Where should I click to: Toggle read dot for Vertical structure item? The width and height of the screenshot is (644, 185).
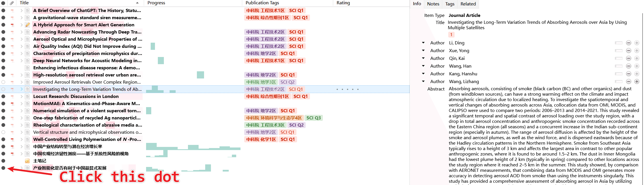click(x=3, y=132)
